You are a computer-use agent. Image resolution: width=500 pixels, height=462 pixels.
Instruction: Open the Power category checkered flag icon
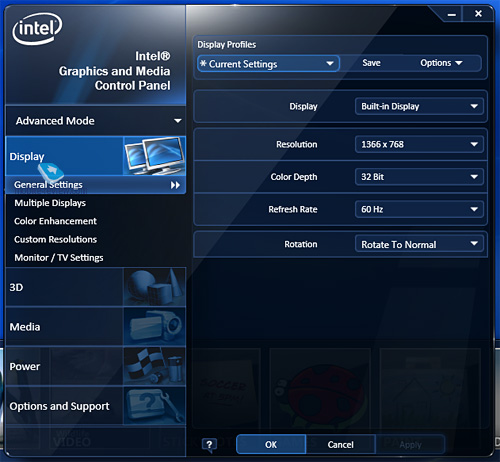(x=154, y=366)
